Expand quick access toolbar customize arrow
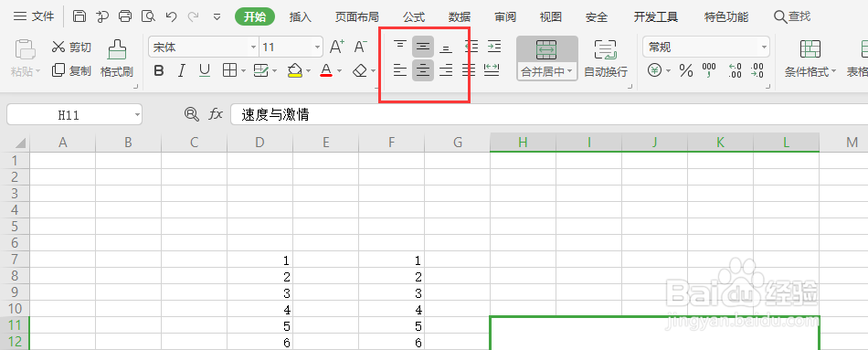The height and width of the screenshot is (350, 868). (217, 16)
